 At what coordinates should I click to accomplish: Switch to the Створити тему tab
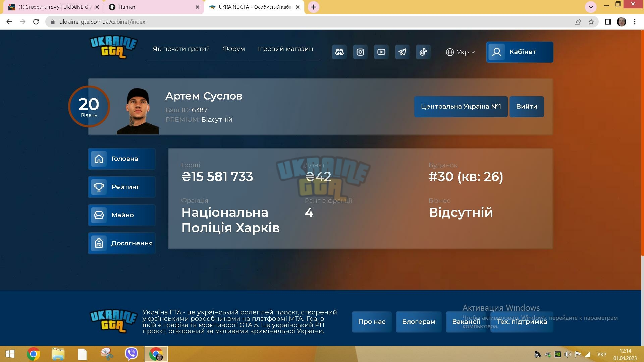tap(54, 7)
